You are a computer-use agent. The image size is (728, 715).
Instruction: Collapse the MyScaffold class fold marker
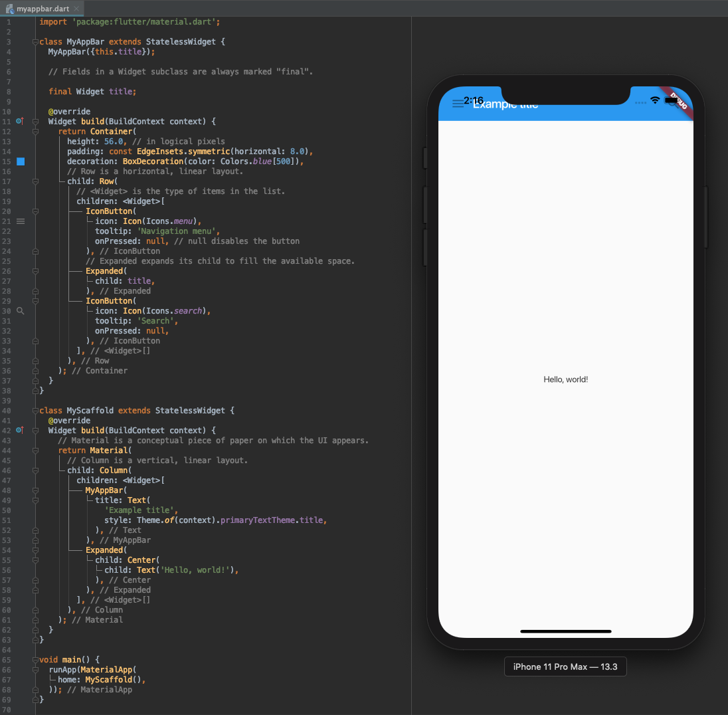[x=35, y=411]
